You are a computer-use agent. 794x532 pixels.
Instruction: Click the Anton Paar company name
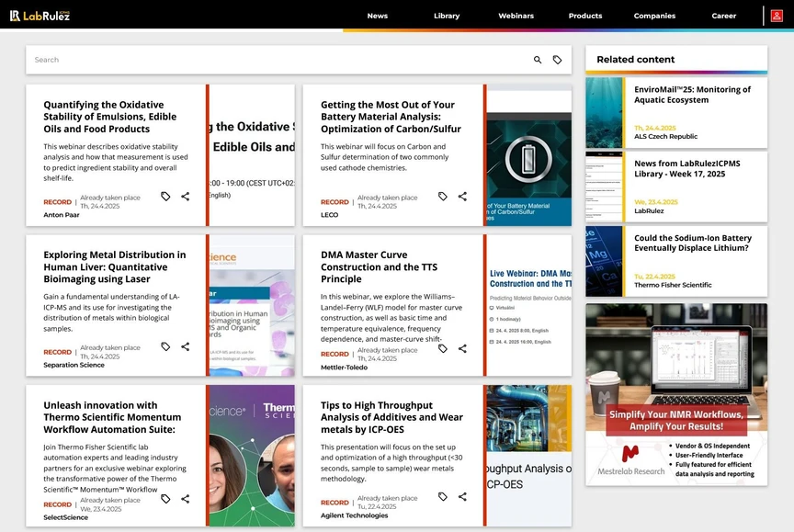coord(62,215)
